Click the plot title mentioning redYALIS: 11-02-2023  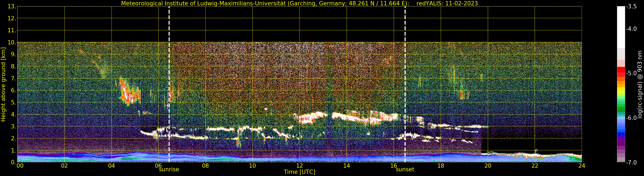pyautogui.click(x=299, y=3)
